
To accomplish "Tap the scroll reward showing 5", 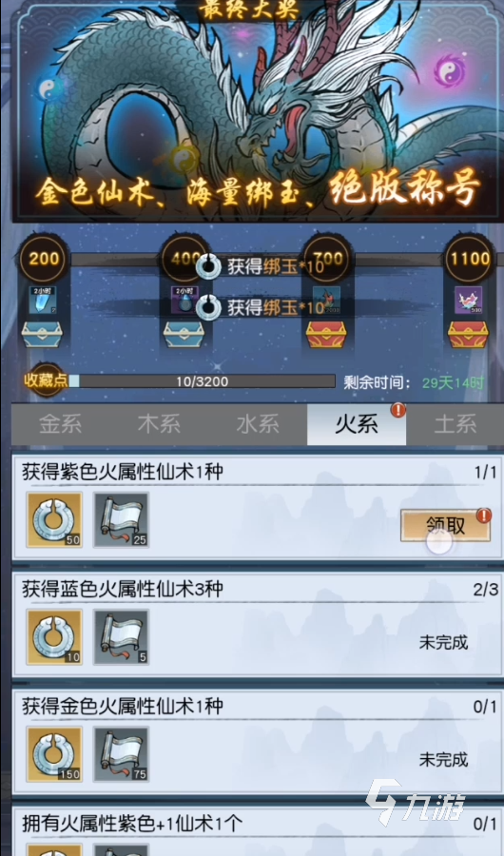I will click(x=121, y=636).
